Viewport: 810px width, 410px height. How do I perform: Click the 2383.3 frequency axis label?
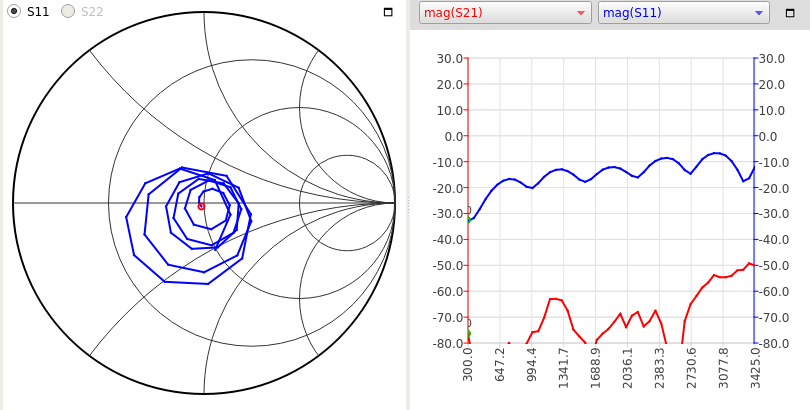[659, 367]
